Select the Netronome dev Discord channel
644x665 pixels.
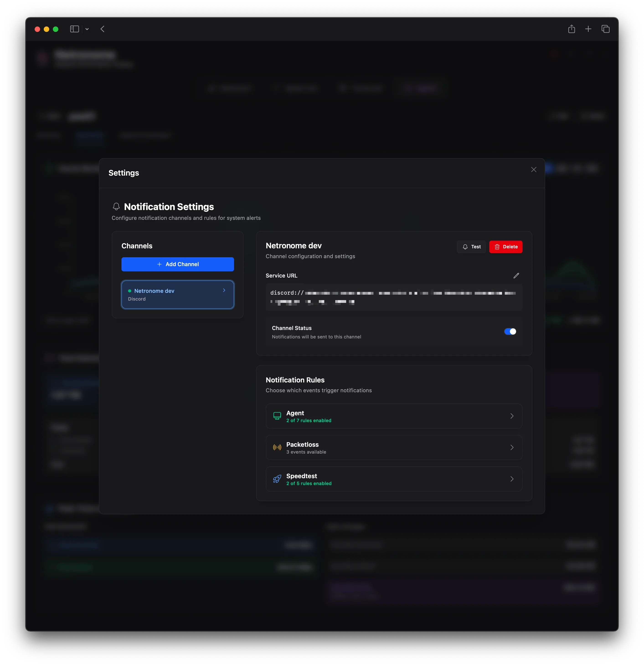[x=178, y=294]
